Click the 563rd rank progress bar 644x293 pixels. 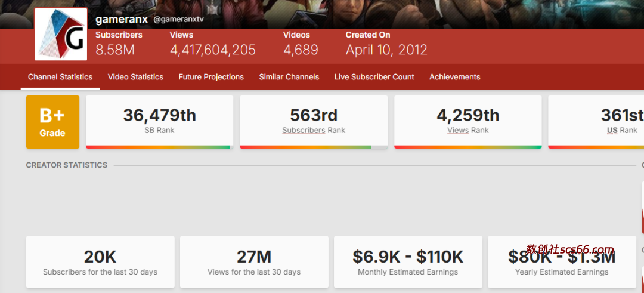tap(313, 147)
